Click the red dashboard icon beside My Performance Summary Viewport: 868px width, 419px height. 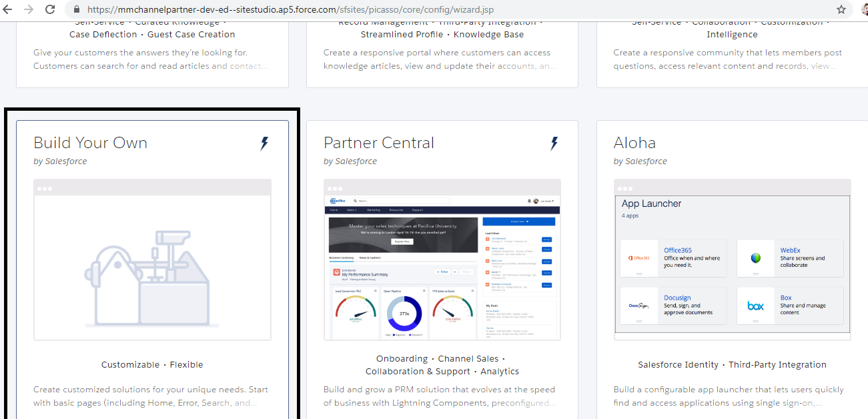336,272
